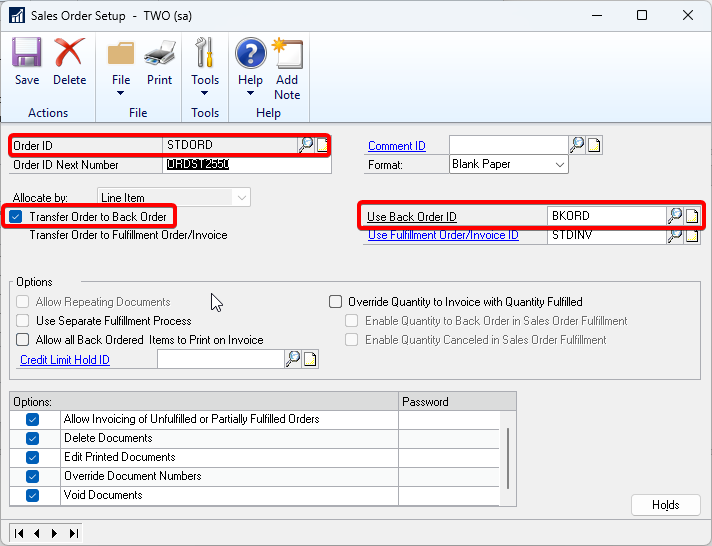Check Override Quantity to Invoice with Quantity Fulfilled

tap(336, 301)
